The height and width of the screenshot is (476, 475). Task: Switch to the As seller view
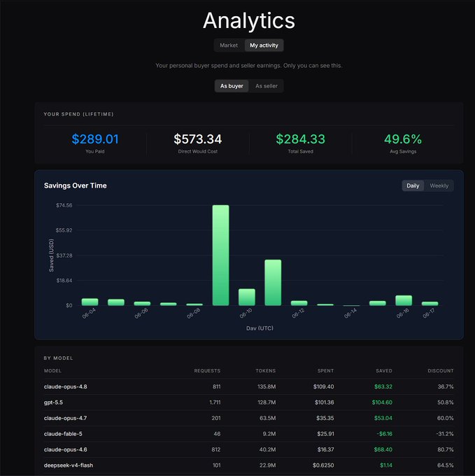[x=267, y=86]
